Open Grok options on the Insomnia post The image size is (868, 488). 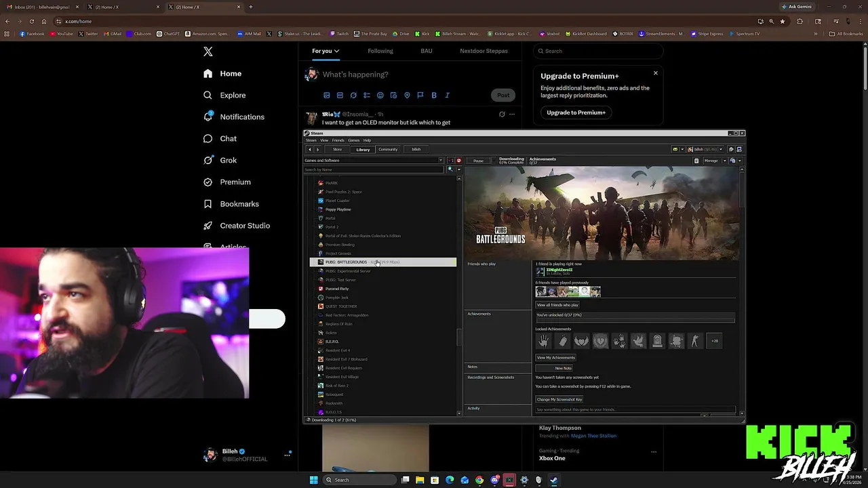pos(502,114)
